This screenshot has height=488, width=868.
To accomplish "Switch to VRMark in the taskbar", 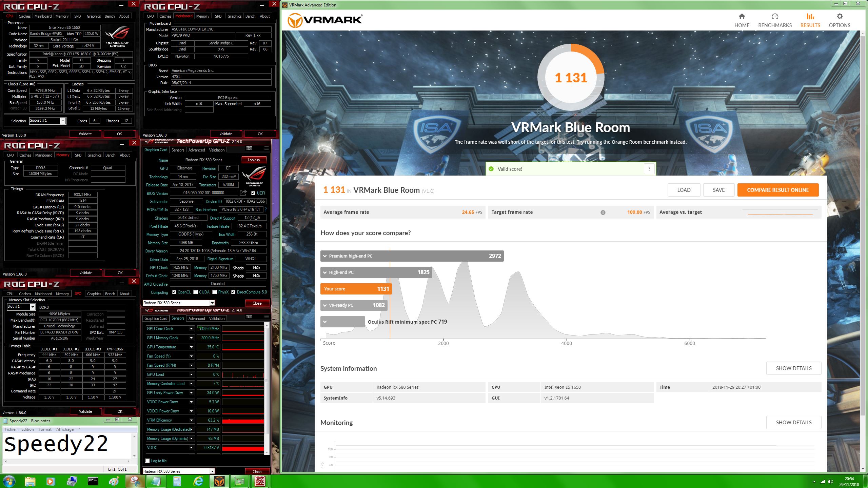I will click(x=219, y=481).
